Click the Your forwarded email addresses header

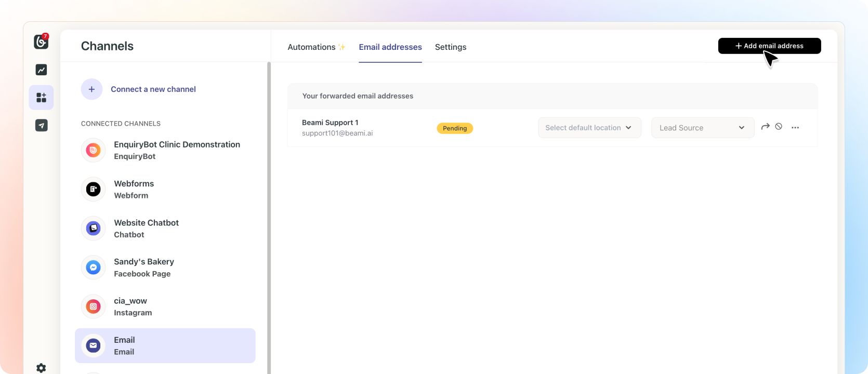pos(358,96)
